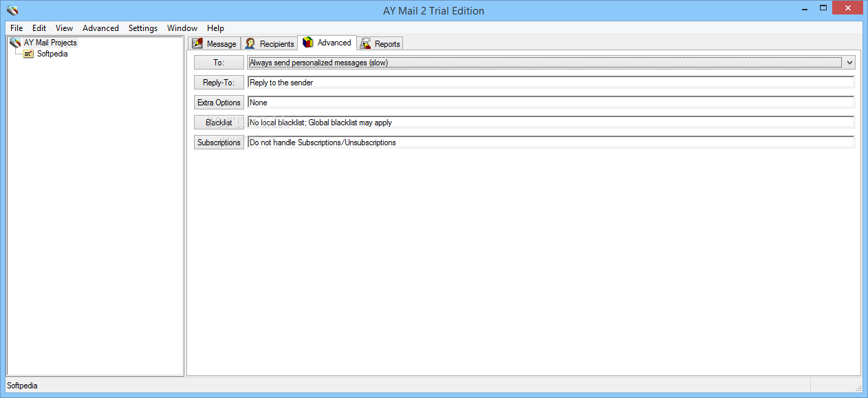
Task: Open the View menu
Action: (x=64, y=28)
